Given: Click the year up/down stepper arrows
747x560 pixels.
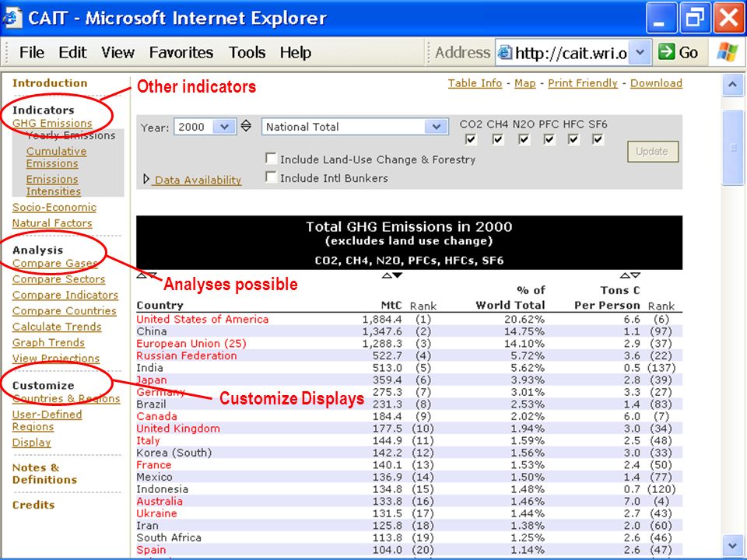Looking at the screenshot, I should [246, 126].
